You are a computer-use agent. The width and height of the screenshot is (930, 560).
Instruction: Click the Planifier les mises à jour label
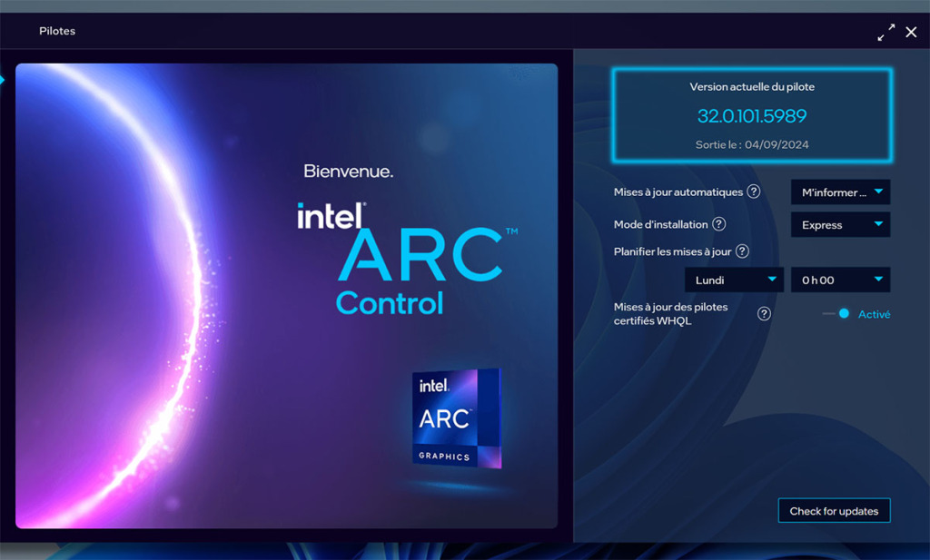pos(673,251)
